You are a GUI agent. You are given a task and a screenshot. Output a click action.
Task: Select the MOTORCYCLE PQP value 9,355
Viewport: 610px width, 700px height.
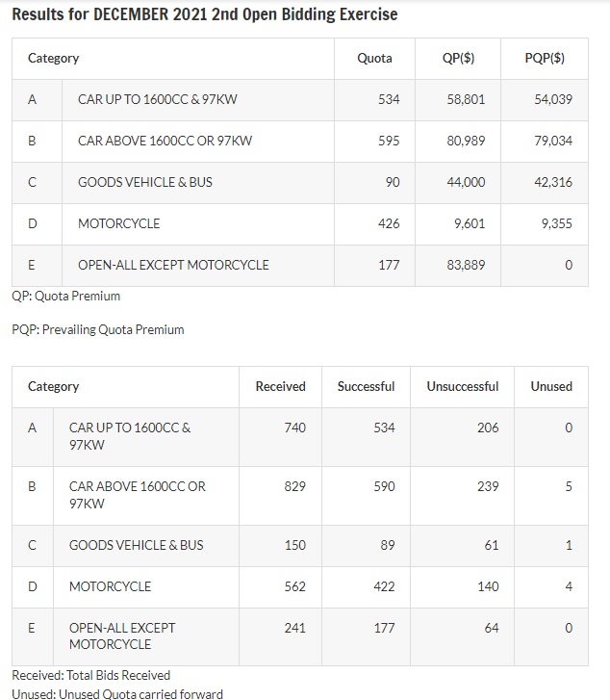[556, 223]
